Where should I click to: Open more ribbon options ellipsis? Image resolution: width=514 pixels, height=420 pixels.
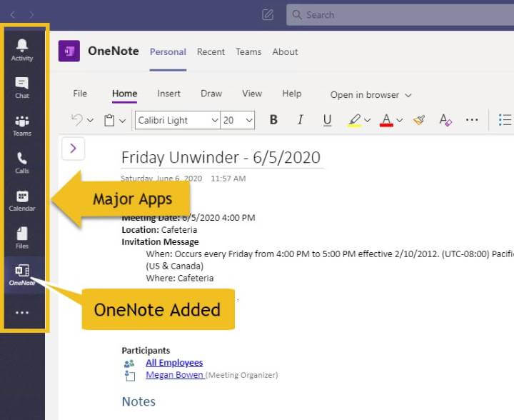472,120
